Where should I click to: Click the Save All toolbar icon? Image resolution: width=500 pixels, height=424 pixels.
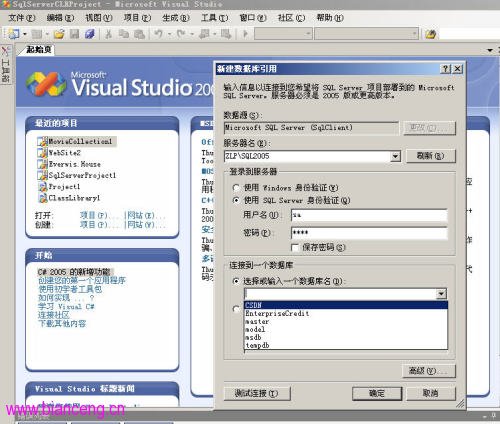pyautogui.click(x=90, y=34)
